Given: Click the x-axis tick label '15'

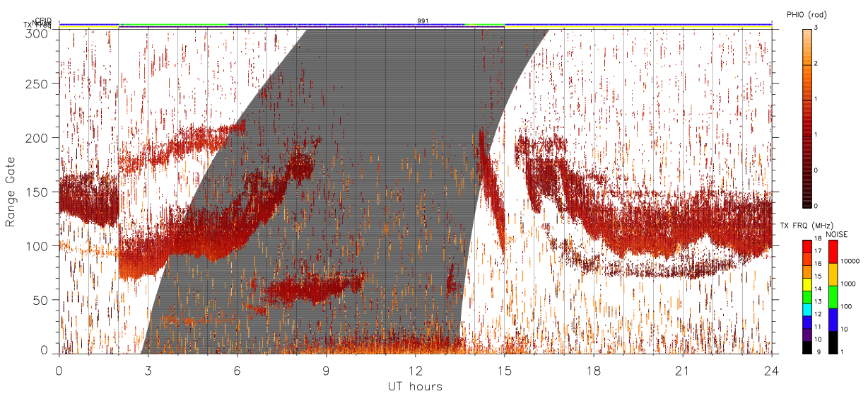Looking at the screenshot, I should 504,370.
